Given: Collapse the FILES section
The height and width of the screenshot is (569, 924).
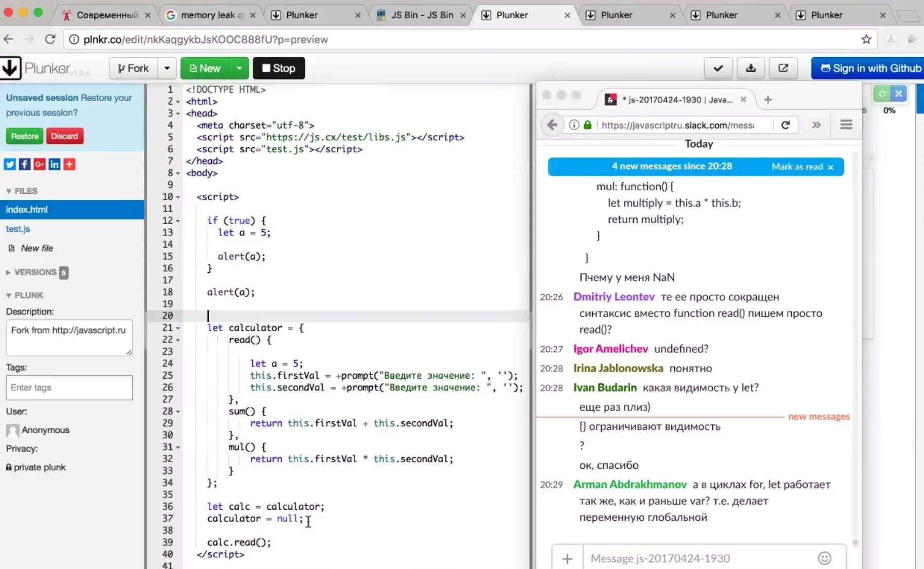Looking at the screenshot, I should coord(22,191).
